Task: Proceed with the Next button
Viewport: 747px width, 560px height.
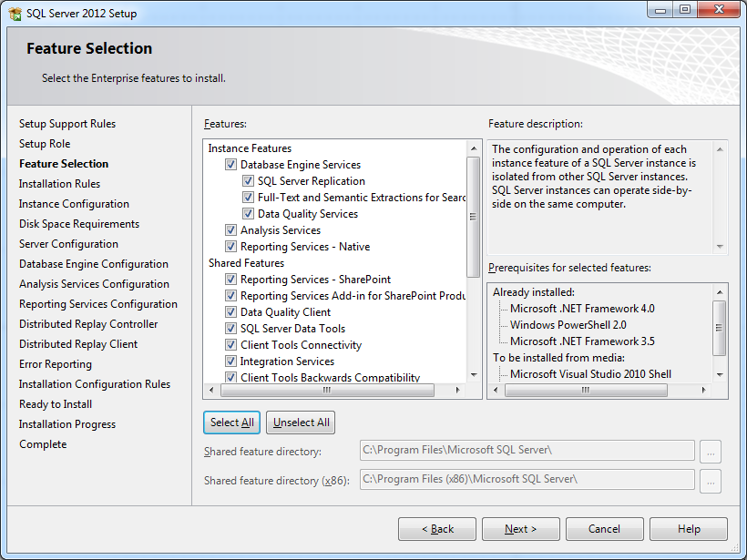Action: (521, 529)
